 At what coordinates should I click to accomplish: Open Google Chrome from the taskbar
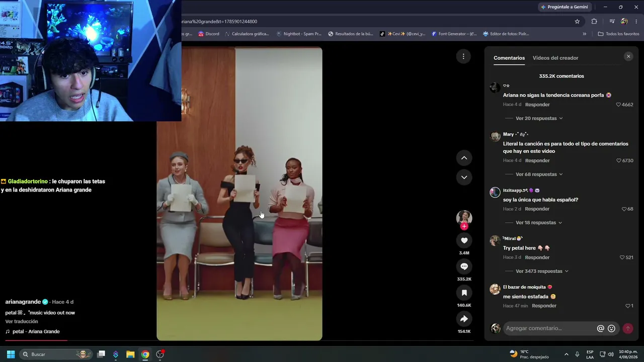point(145,354)
